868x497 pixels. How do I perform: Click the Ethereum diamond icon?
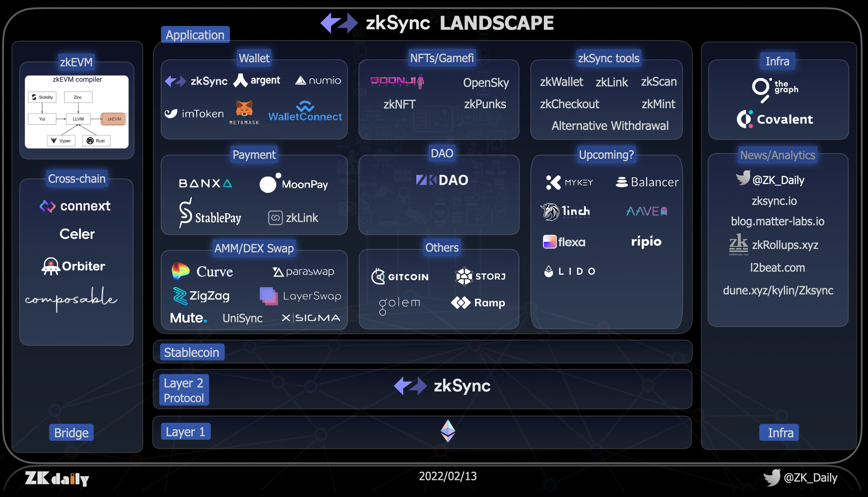click(x=448, y=431)
